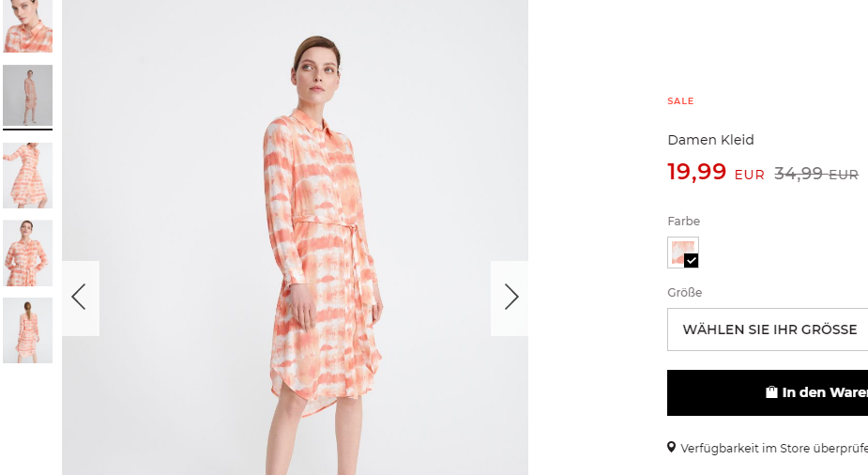Click the store location pin icon
The height and width of the screenshot is (475, 868).
pyautogui.click(x=672, y=448)
